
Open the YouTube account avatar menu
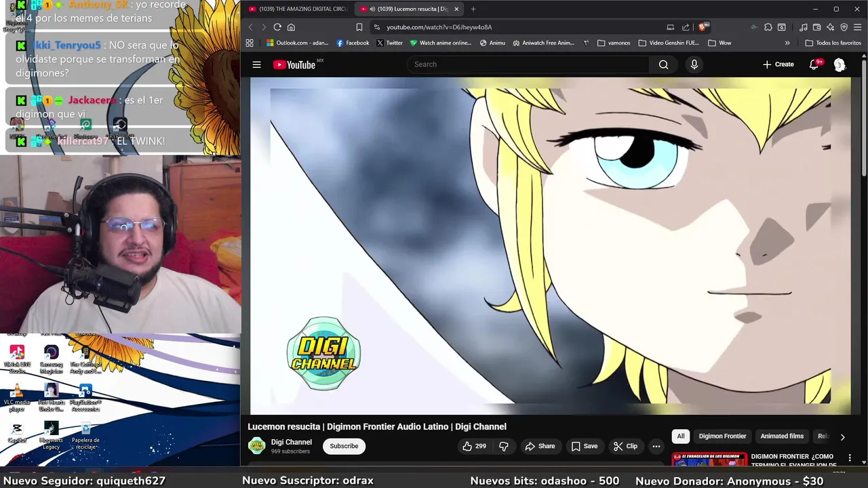coord(840,64)
